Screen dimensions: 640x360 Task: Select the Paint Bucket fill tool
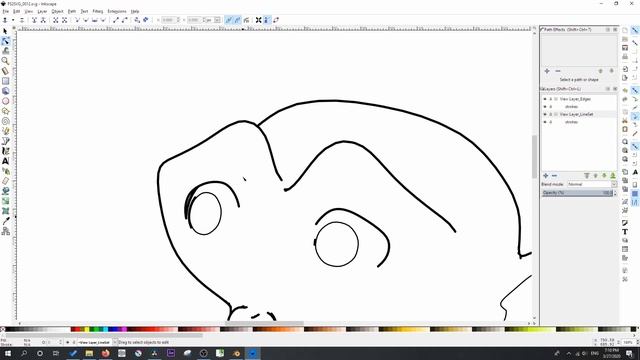point(5,191)
